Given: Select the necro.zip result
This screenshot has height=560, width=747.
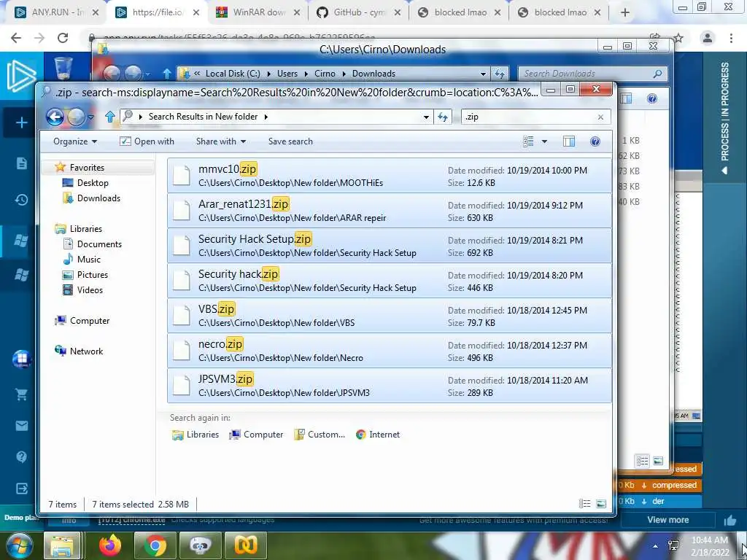Looking at the screenshot, I should [x=390, y=351].
